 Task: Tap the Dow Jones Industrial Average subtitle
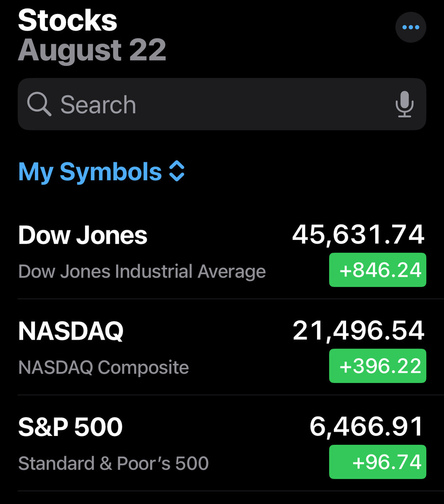142,271
